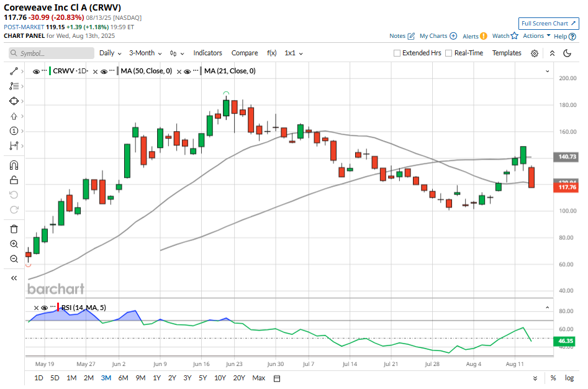This screenshot has width=588, height=389.
Task: Remove the RSI indicator
Action: 37,308
